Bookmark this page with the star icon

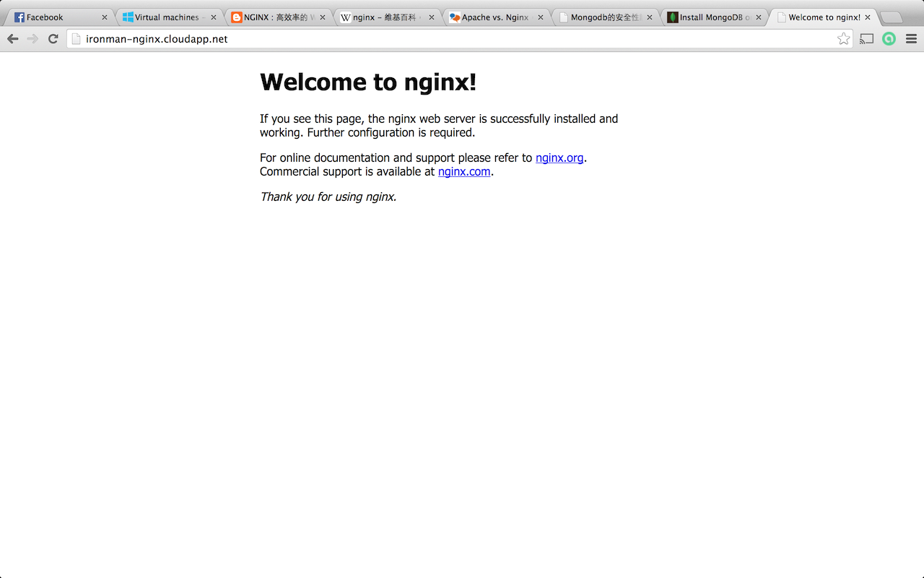tap(843, 39)
